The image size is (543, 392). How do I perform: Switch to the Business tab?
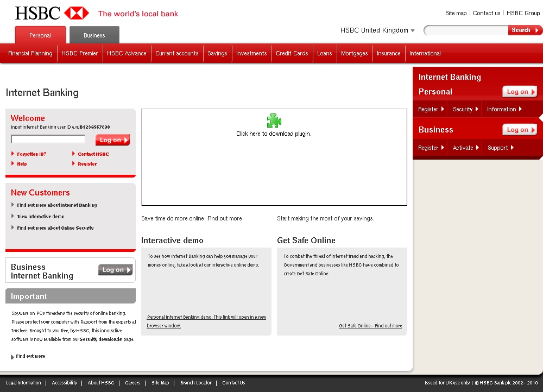[x=94, y=35]
